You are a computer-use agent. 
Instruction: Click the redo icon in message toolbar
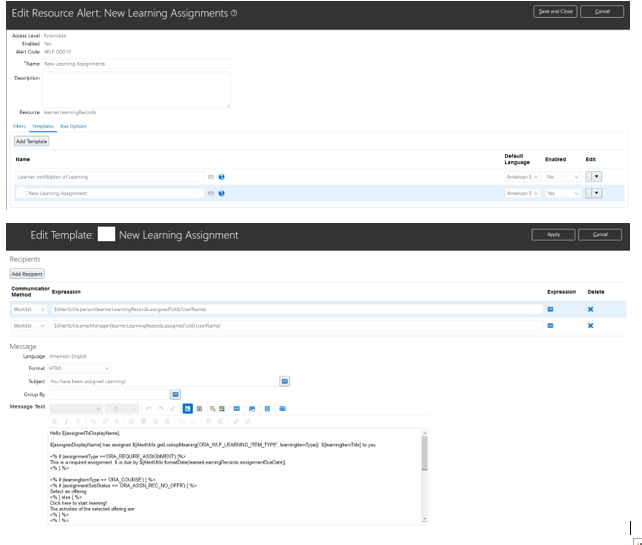[x=161, y=409]
